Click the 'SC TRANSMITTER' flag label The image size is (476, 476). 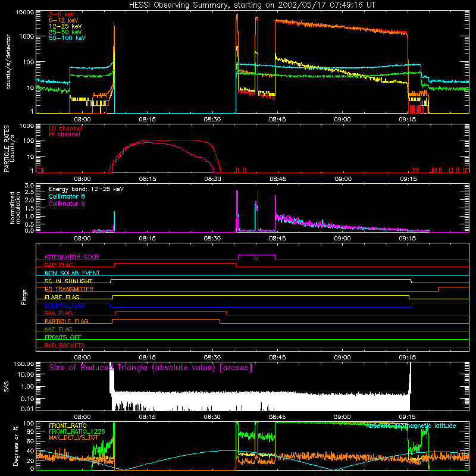pyautogui.click(x=69, y=289)
